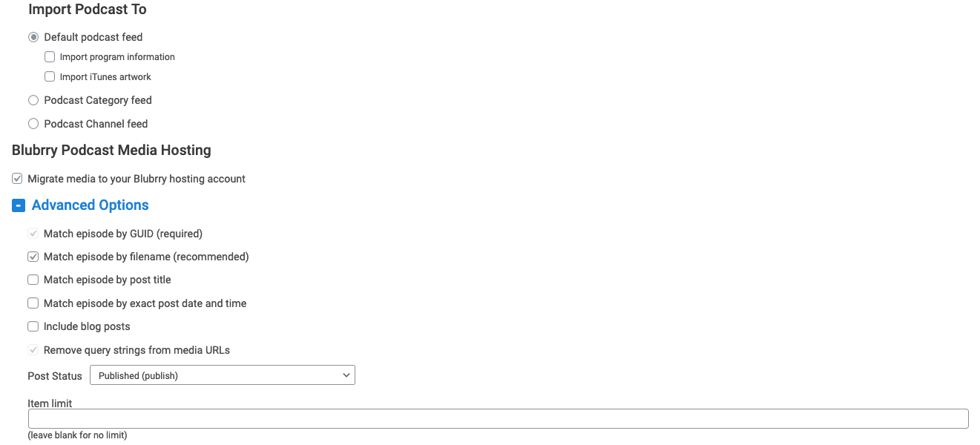Viewport: 980px width, 445px height.
Task: Click the chevron arrow on Post Status select
Action: (x=346, y=375)
